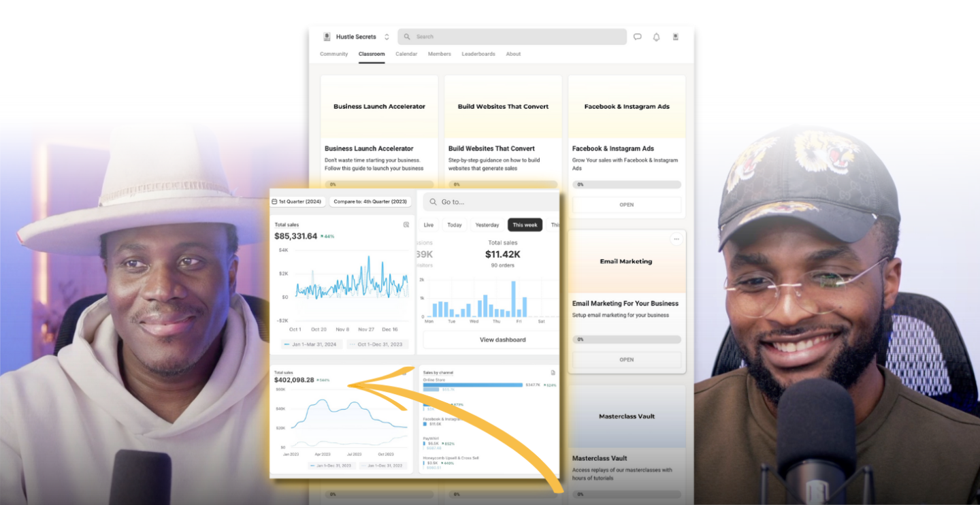Expand the Hustle Secrets group switcher arrows
980x505 pixels.
pos(387,37)
